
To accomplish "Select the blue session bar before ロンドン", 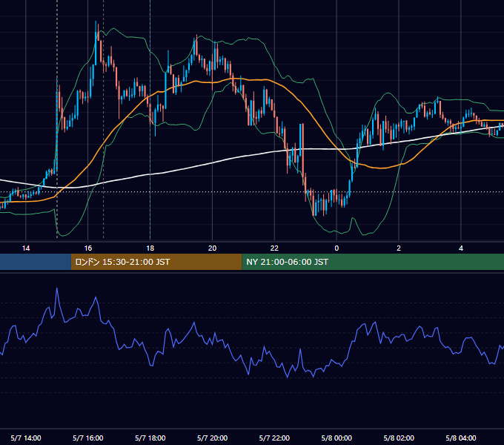I will [36, 262].
